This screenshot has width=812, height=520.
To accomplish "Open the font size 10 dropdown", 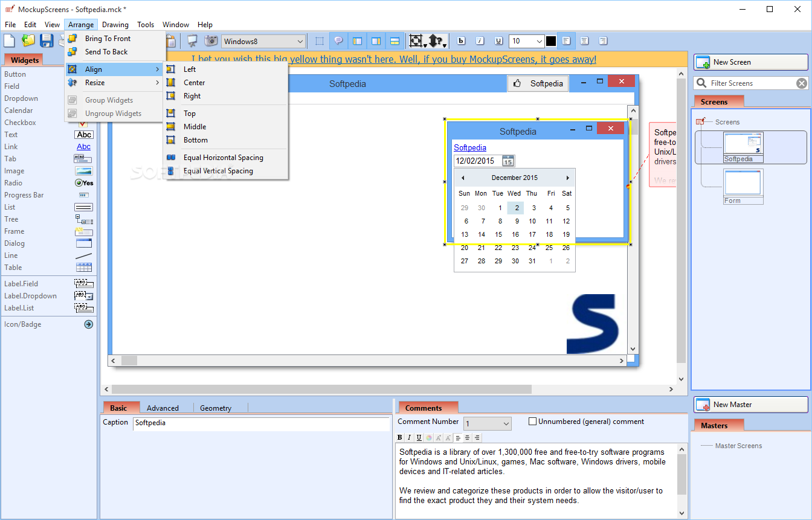I will [x=526, y=41].
